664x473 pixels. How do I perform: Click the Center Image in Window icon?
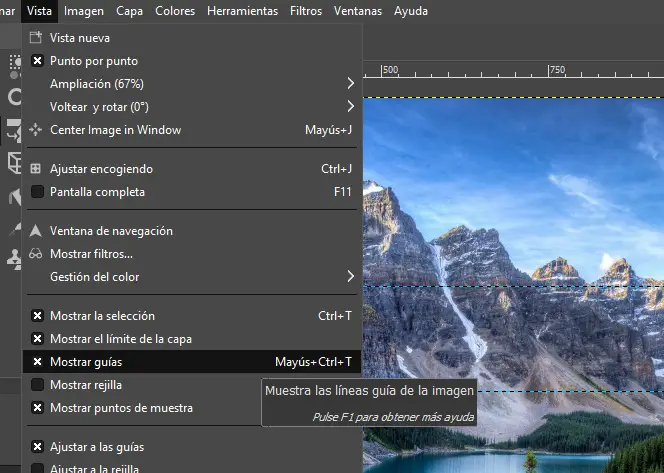[37, 130]
